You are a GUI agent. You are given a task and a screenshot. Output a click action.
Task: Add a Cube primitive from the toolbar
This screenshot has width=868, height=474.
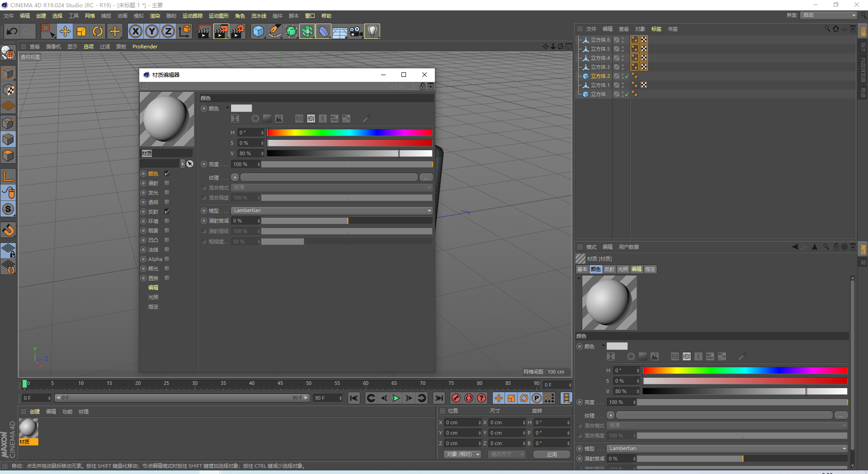coord(258,31)
